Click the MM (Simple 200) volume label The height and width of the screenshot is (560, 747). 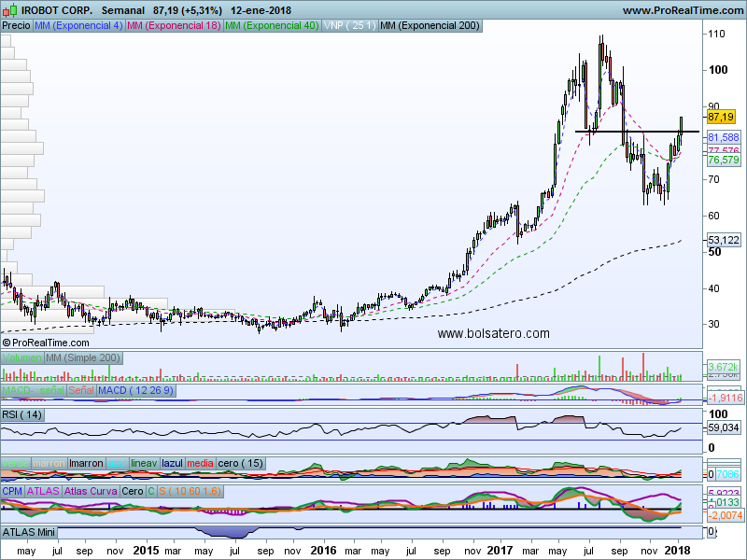(83, 357)
